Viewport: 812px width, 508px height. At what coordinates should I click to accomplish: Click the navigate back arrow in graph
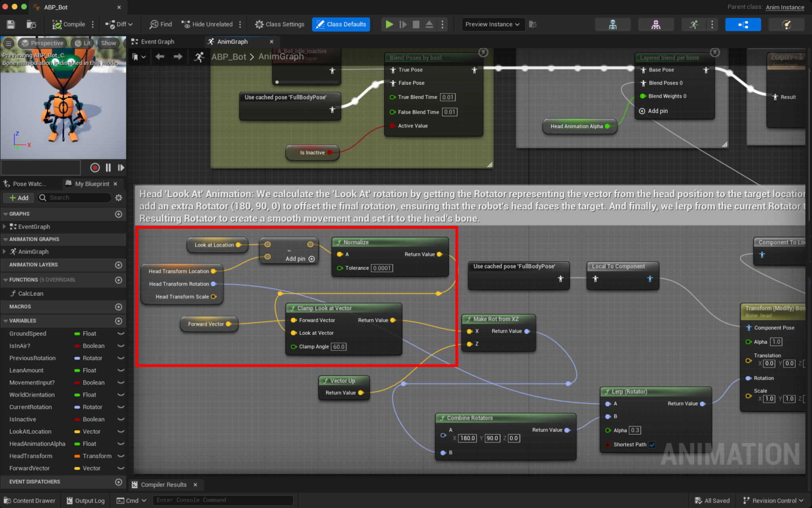click(160, 57)
